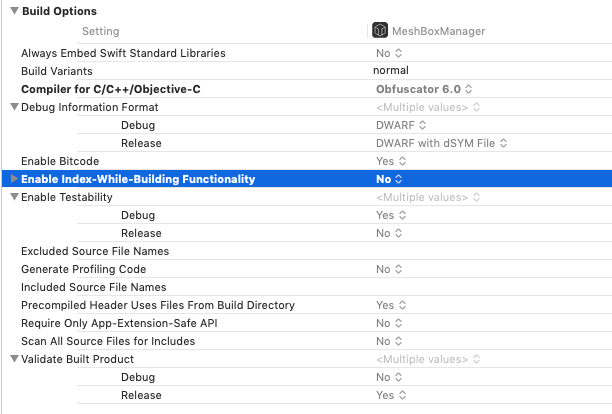Open the Enable Bitcode Yes dropdown

389,161
